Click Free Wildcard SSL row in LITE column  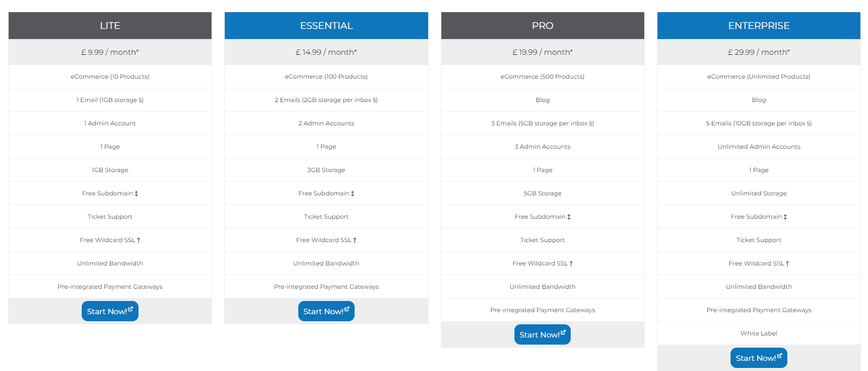110,240
